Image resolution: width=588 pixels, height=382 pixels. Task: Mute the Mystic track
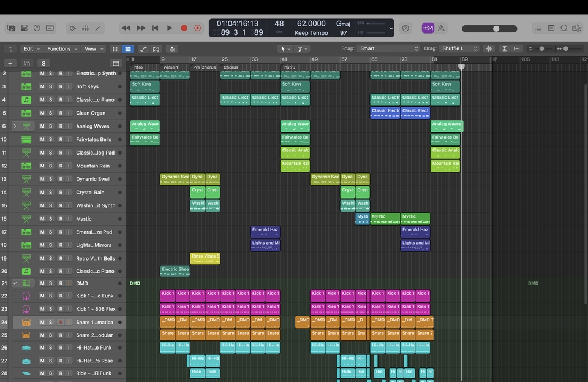coord(42,219)
